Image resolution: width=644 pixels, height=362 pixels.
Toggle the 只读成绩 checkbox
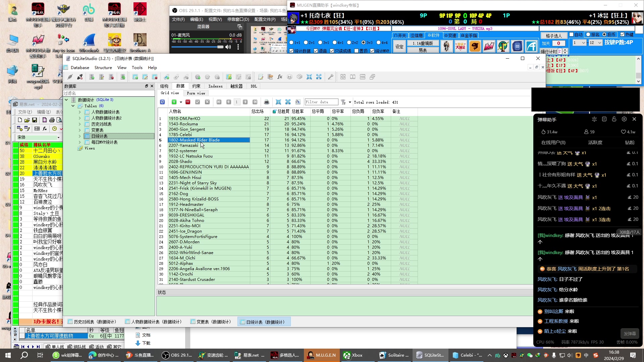point(332,51)
